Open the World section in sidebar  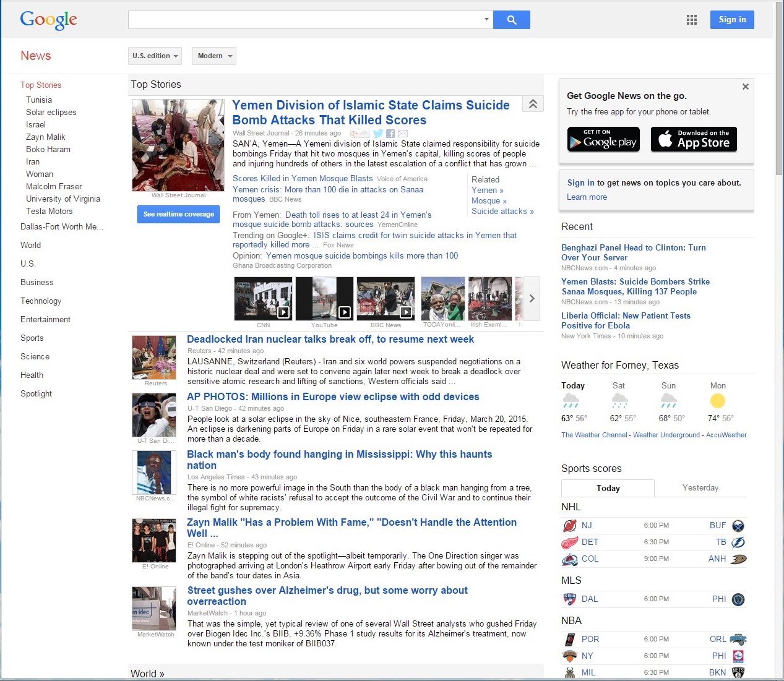(x=31, y=246)
